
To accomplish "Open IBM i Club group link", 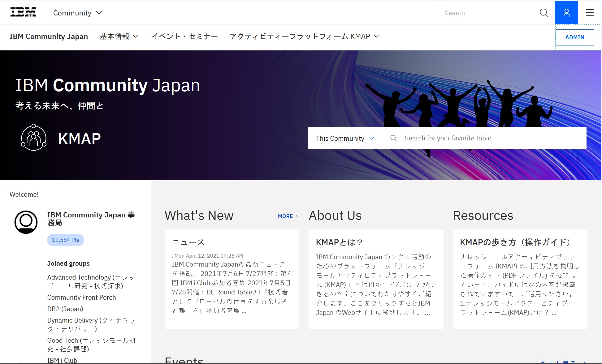I will pyautogui.click(x=62, y=360).
